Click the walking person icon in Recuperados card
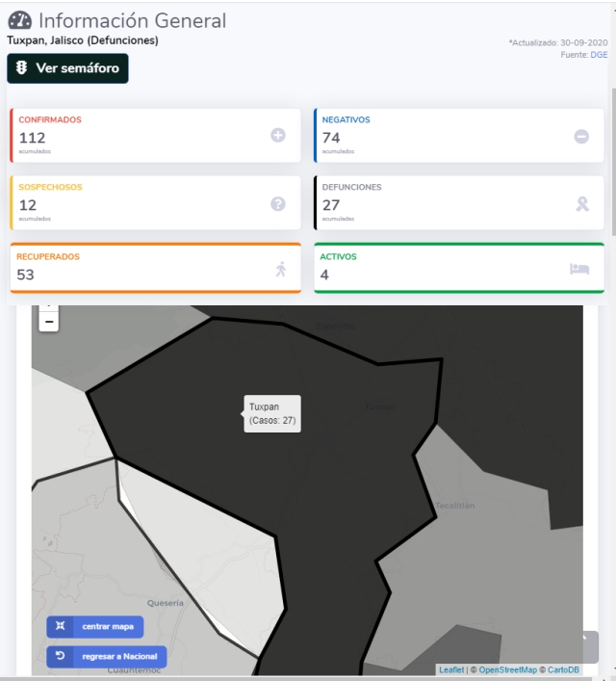Viewport: 616px width, 681px height. tap(280, 269)
